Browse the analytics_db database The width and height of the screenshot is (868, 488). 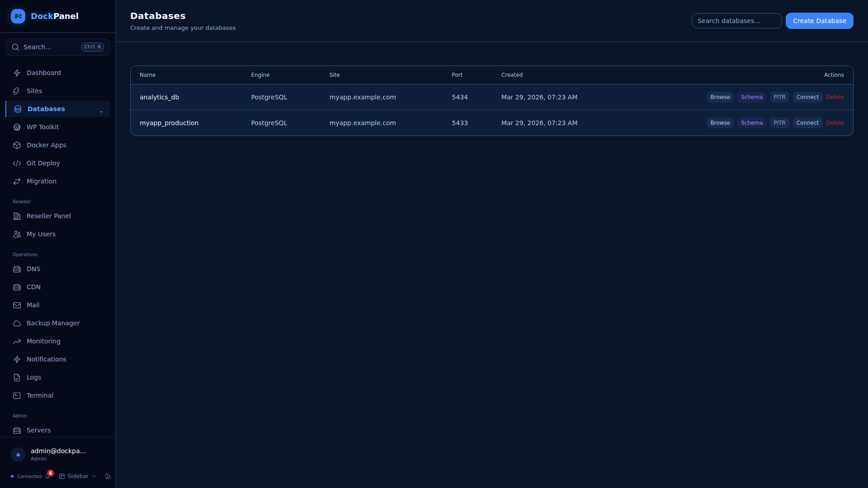pyautogui.click(x=720, y=97)
